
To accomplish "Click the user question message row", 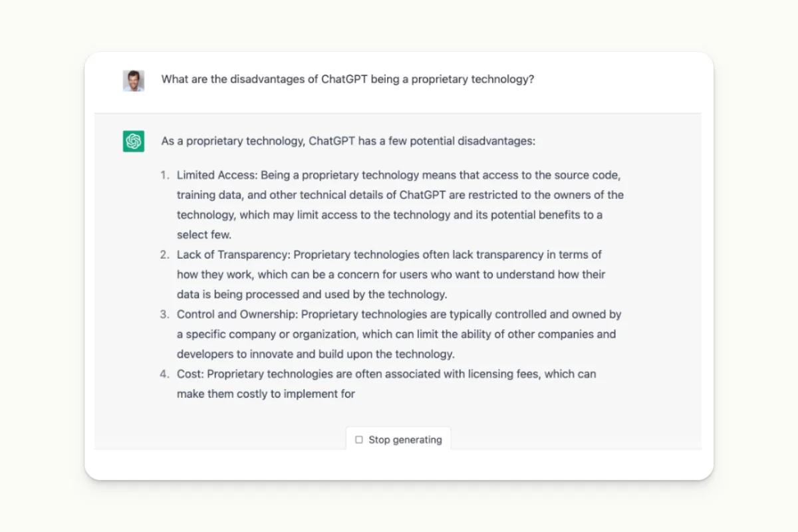I will coord(399,79).
